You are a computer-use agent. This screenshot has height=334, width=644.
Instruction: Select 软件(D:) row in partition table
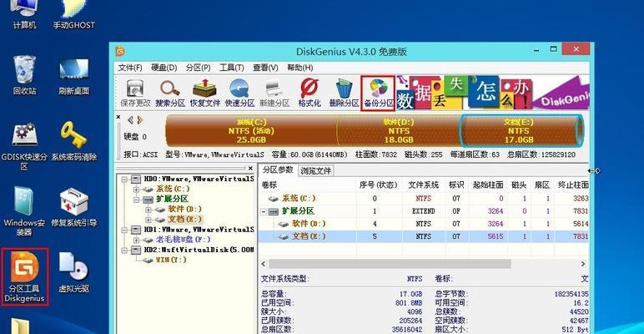point(424,224)
